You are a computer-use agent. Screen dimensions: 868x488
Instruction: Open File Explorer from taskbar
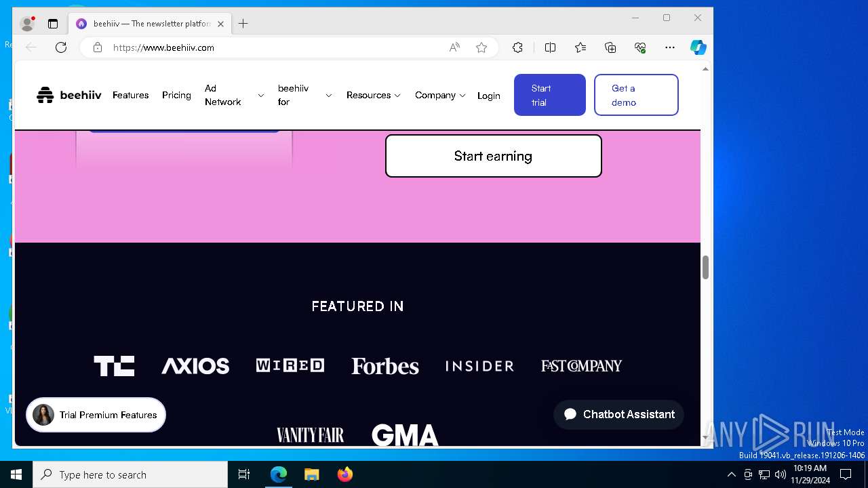(x=311, y=474)
